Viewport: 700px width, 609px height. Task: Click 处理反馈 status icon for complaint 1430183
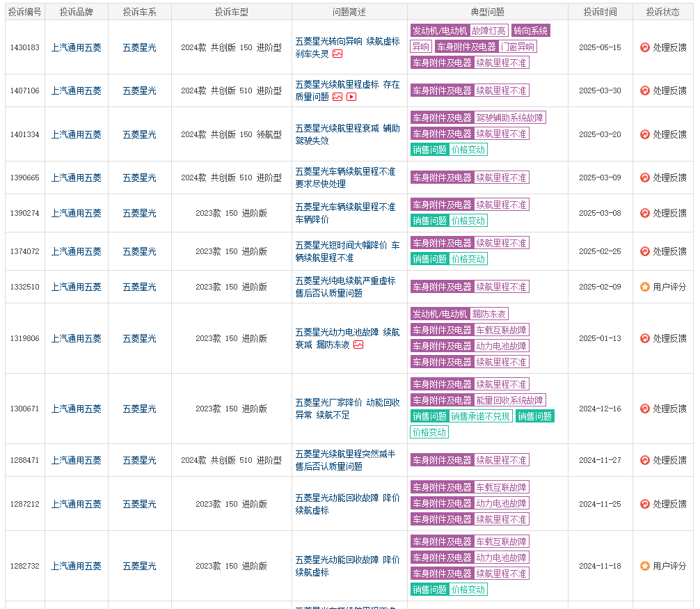point(644,47)
